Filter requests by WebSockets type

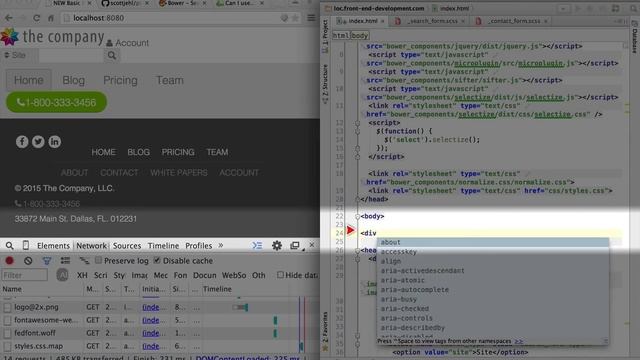233,275
